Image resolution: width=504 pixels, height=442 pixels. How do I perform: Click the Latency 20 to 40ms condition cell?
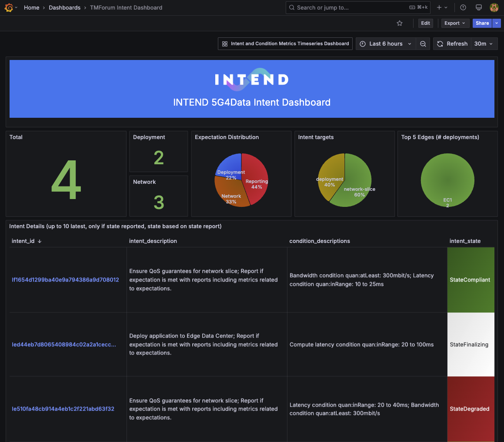coord(367,409)
